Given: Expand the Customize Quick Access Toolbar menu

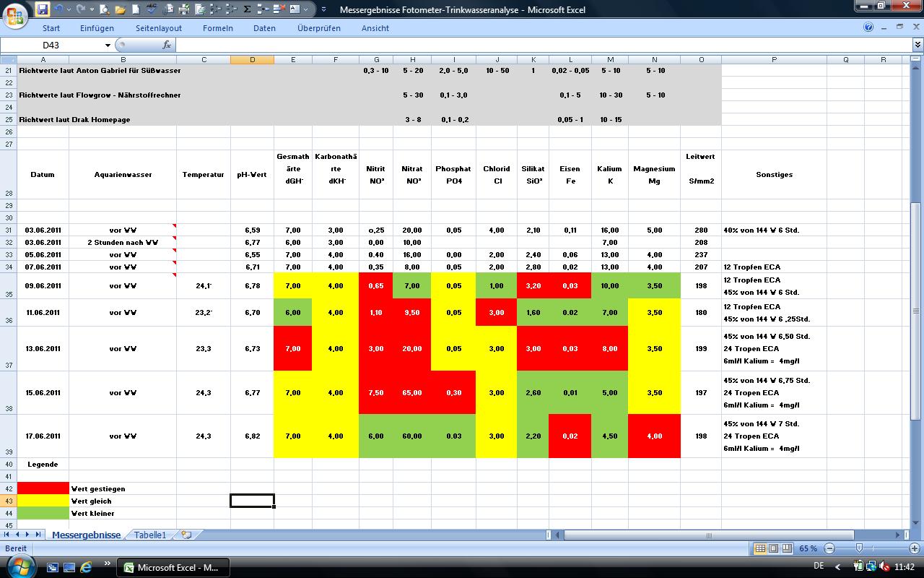Looking at the screenshot, I should click(x=323, y=9).
